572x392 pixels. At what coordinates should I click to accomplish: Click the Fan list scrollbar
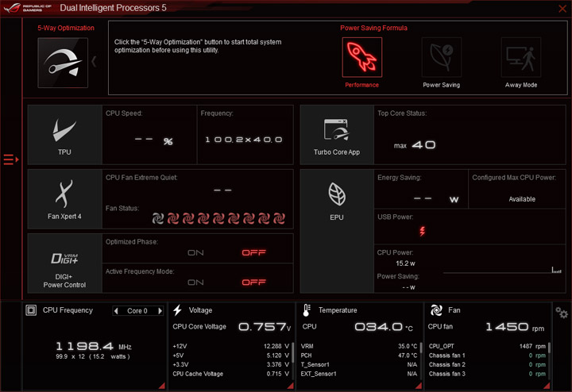[x=550, y=348]
